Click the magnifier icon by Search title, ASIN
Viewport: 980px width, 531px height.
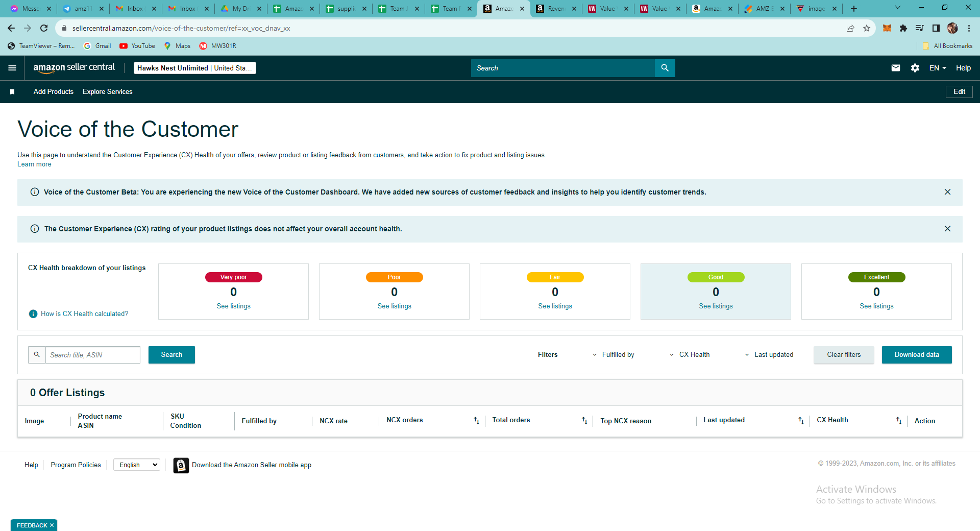pyautogui.click(x=37, y=354)
